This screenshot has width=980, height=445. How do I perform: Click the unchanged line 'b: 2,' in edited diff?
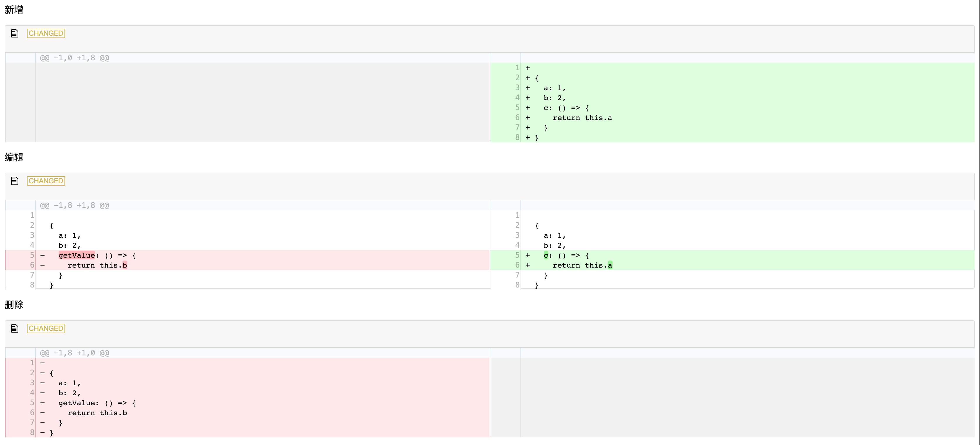(554, 245)
